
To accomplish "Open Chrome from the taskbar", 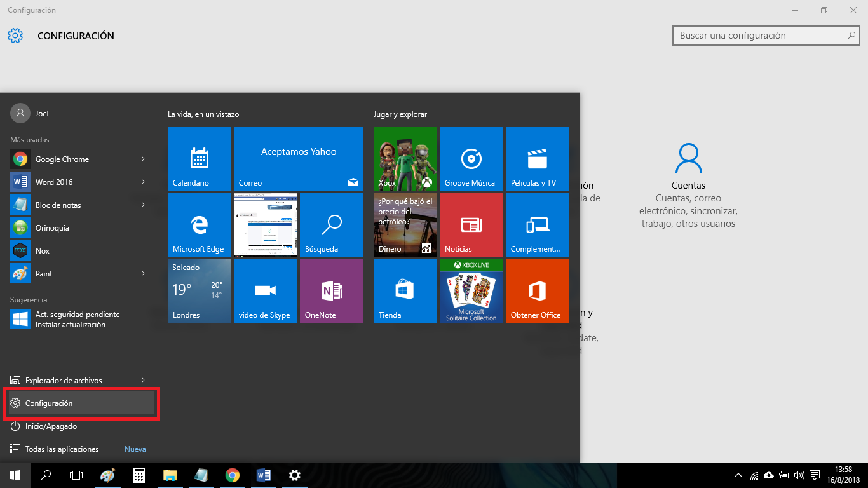I will [233, 475].
